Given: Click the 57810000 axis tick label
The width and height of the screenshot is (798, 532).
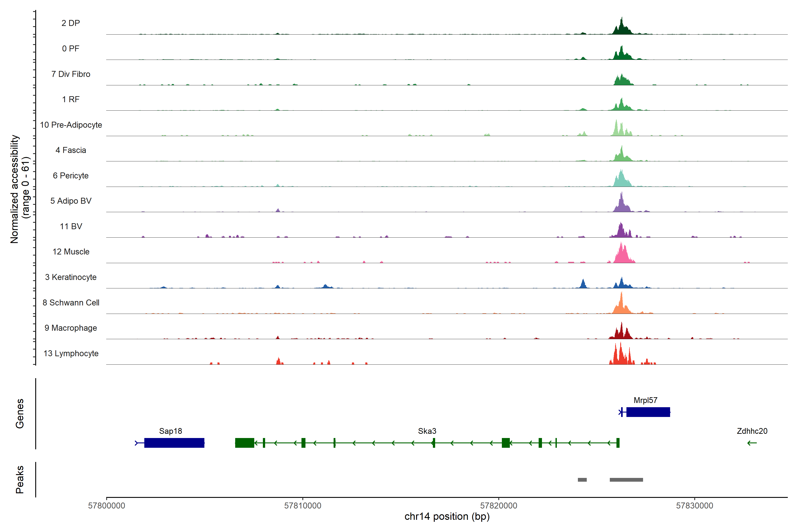Looking at the screenshot, I should [303, 506].
